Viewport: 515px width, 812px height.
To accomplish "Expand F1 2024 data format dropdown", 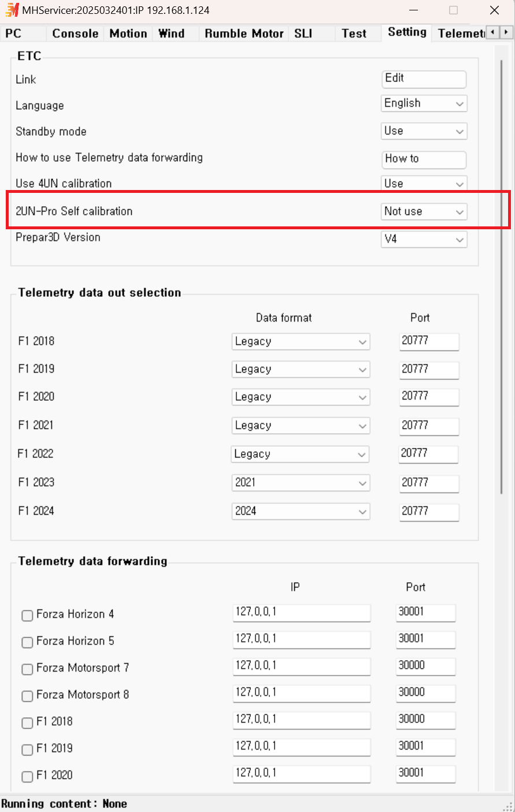I will tap(301, 511).
